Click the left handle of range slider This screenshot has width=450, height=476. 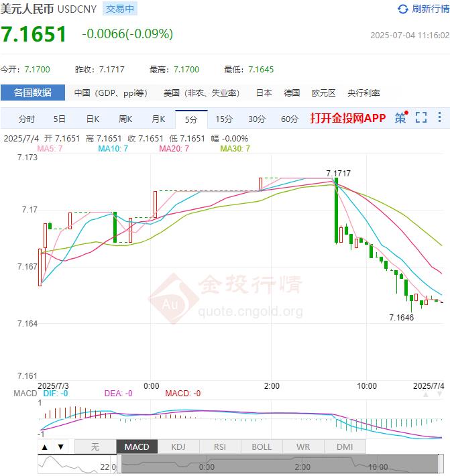point(119,464)
